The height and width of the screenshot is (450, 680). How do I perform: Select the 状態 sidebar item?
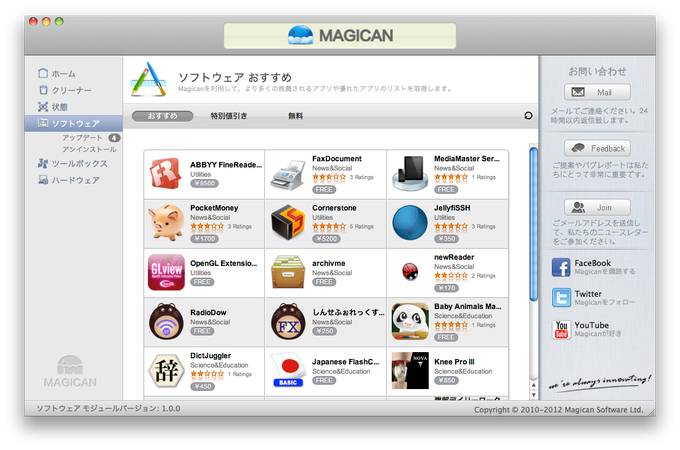click(53, 107)
